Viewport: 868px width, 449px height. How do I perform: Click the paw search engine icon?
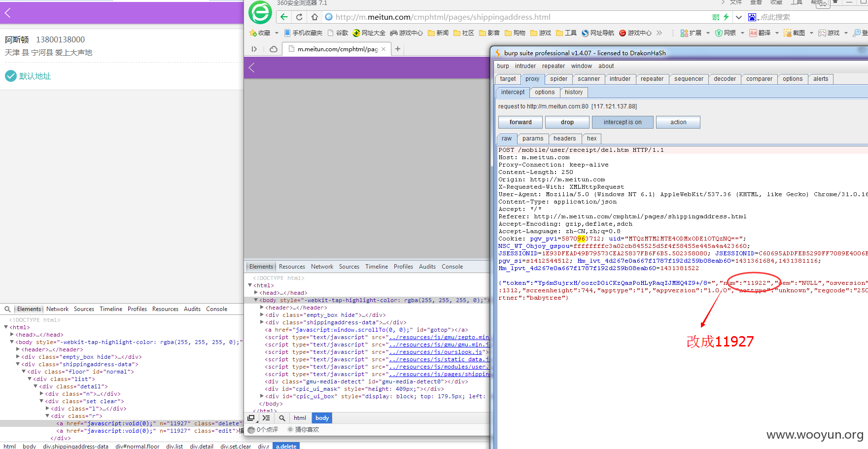[752, 17]
